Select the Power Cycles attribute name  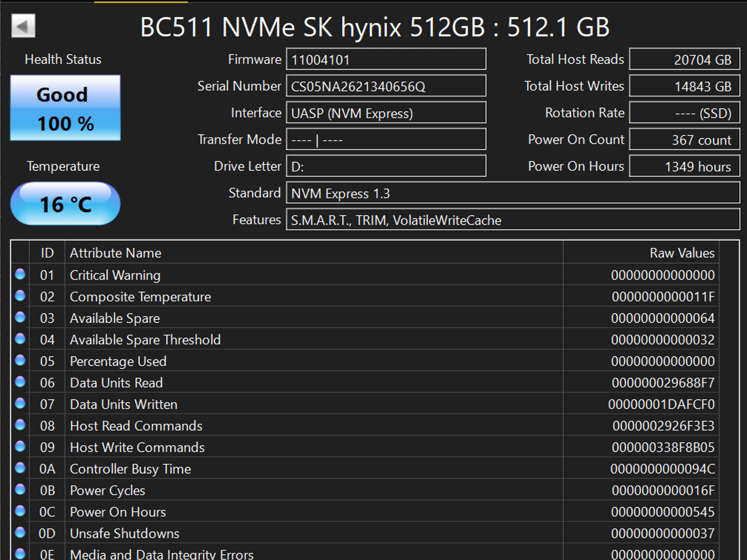pos(108,490)
